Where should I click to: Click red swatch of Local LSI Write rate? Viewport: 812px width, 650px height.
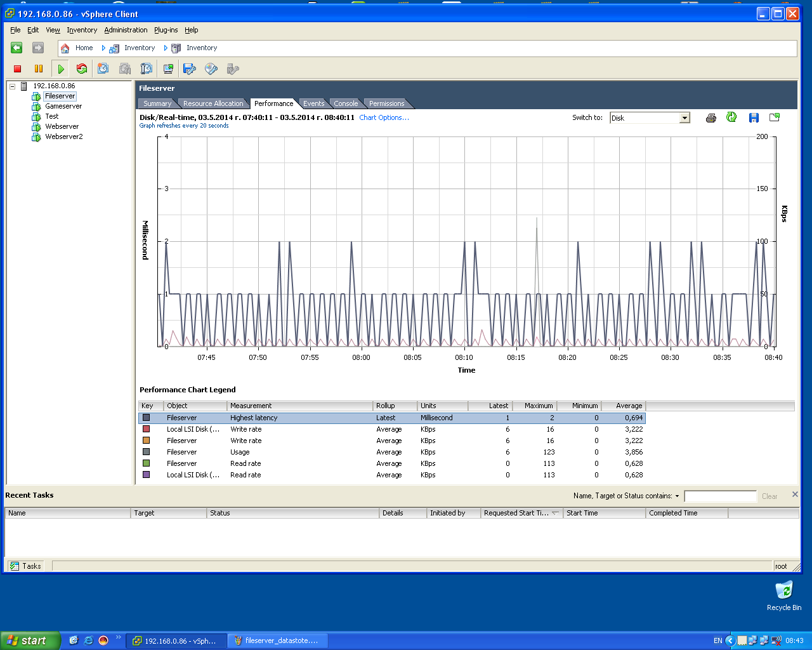146,429
